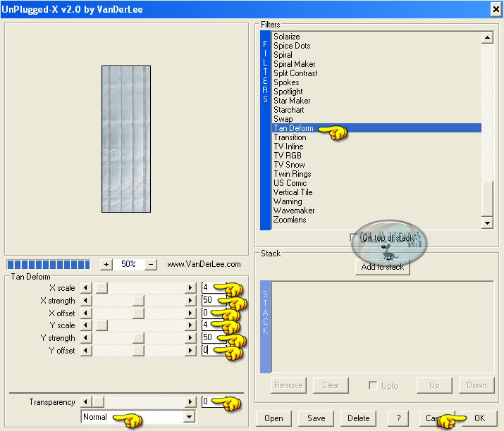Zoom in with the plus button
The width and height of the screenshot is (504, 431).
click(106, 265)
